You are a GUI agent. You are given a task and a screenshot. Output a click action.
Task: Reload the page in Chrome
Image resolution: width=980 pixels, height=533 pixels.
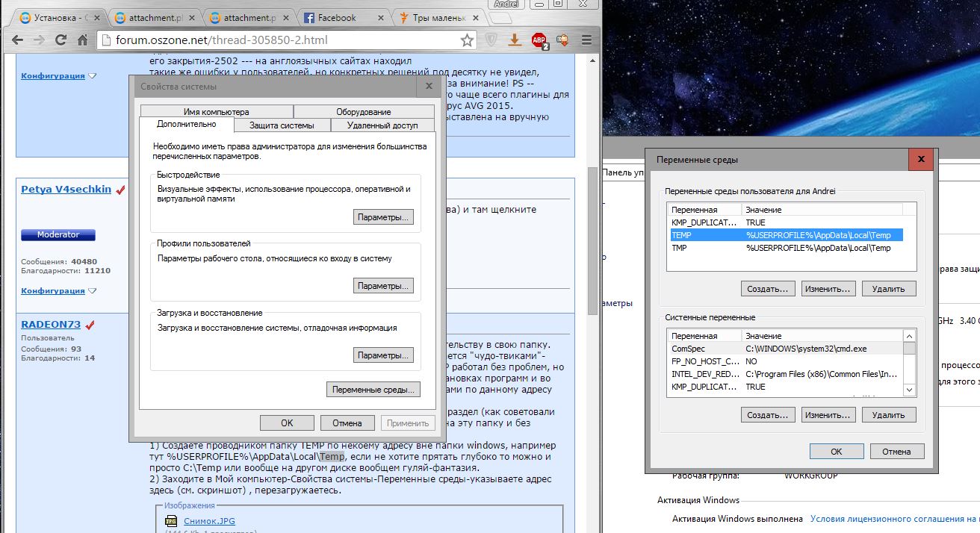coord(61,40)
